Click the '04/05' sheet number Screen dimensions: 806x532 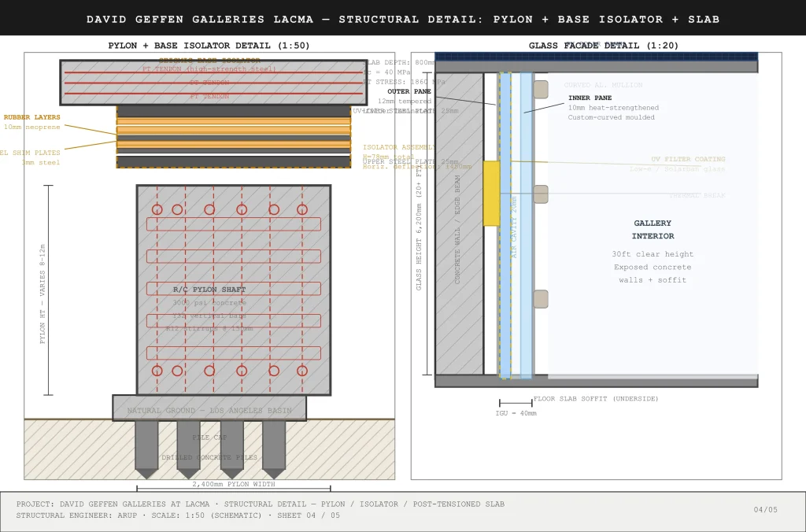[765, 510]
